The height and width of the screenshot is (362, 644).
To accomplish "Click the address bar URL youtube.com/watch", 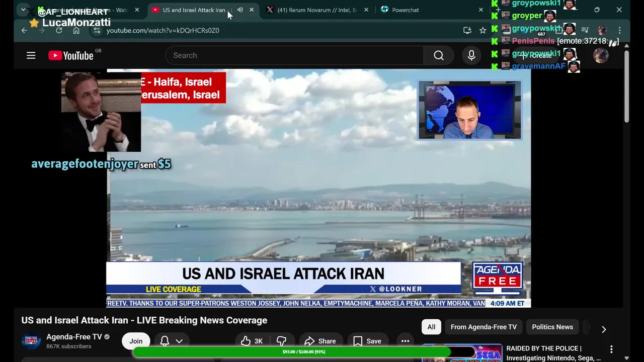I will [163, 30].
